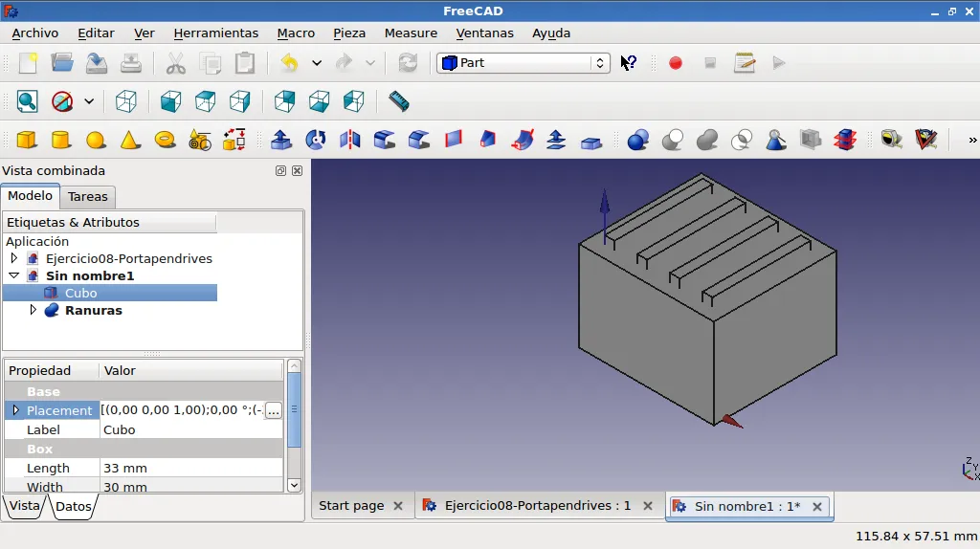Open the redo history dropdown arrow
Screen dimensions: 980x549
point(370,63)
